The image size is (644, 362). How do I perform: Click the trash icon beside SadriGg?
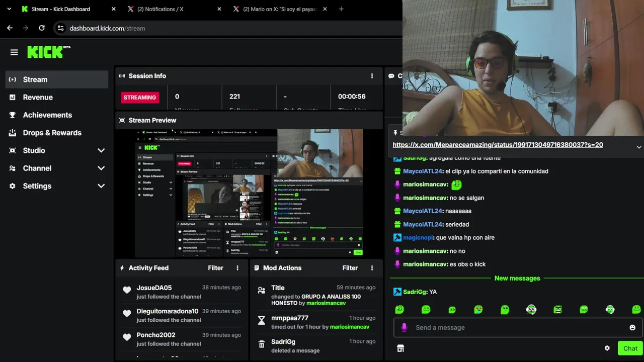261,344
